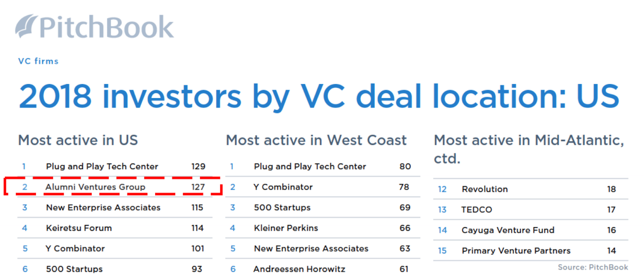Screen dimensions: 644x278
Task: Click the Most active in West Coast heading
Action: click(x=316, y=140)
